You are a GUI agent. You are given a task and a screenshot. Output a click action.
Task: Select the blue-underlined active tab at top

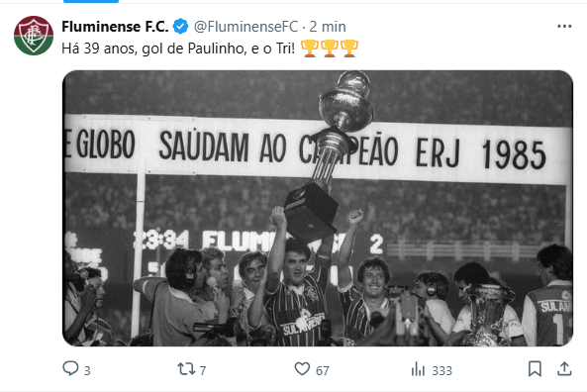91,2
